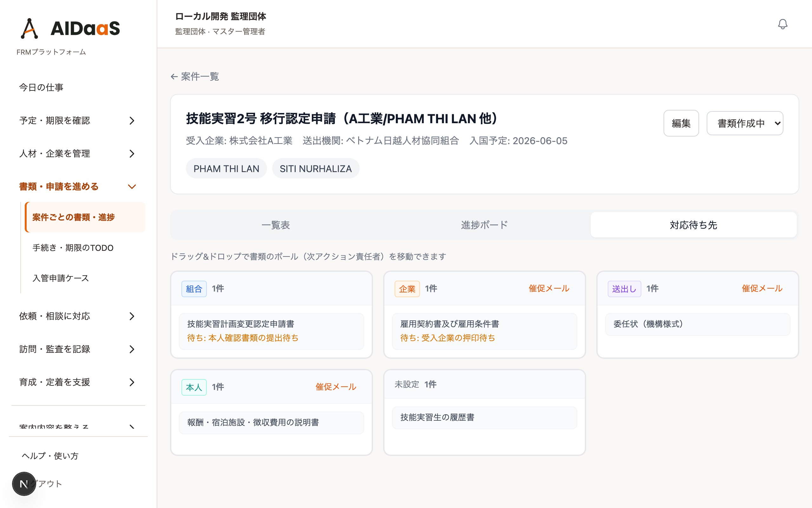Click the Next.js dev tools badge
The image size is (812, 508).
coord(24,484)
